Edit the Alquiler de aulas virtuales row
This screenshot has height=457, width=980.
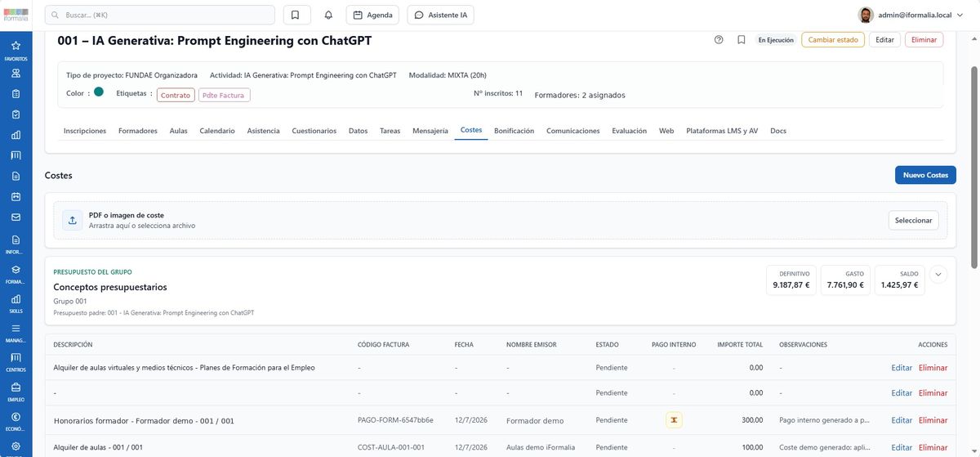click(902, 368)
